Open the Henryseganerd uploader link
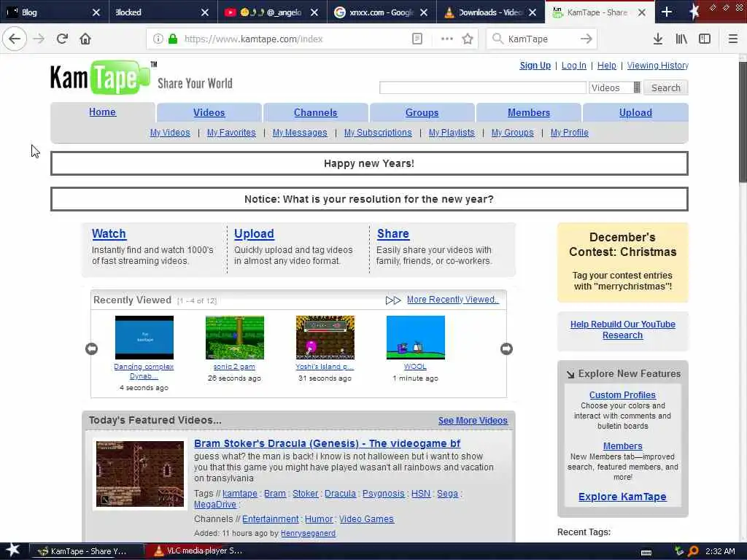The height and width of the screenshot is (560, 747). coord(308,533)
